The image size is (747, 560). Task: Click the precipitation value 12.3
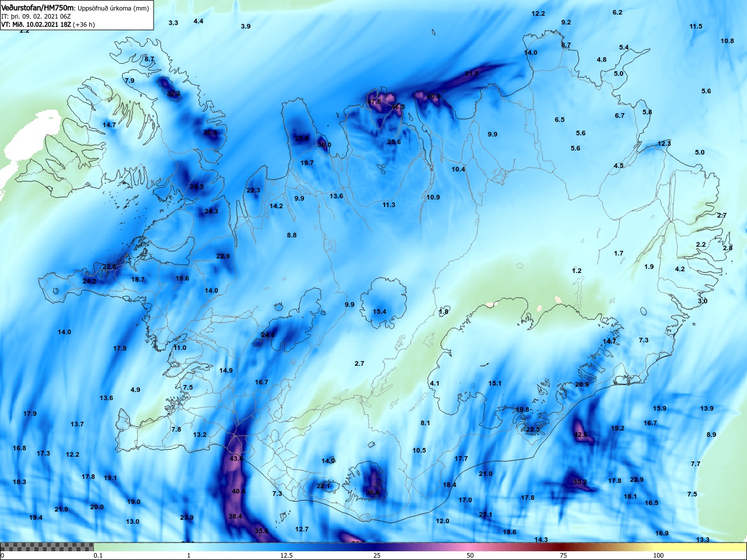tap(664, 143)
